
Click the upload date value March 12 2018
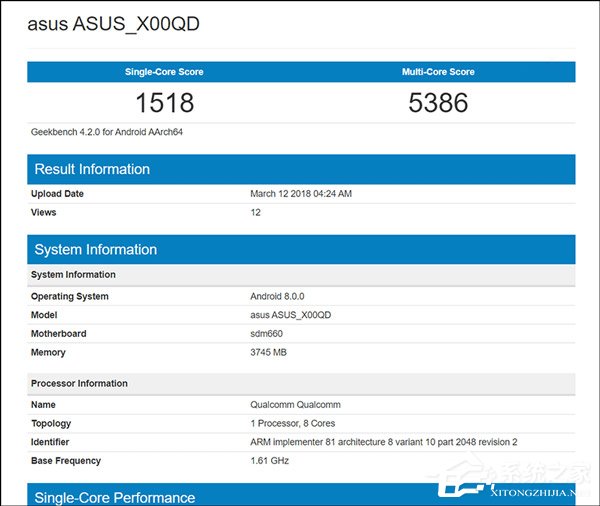click(x=300, y=194)
